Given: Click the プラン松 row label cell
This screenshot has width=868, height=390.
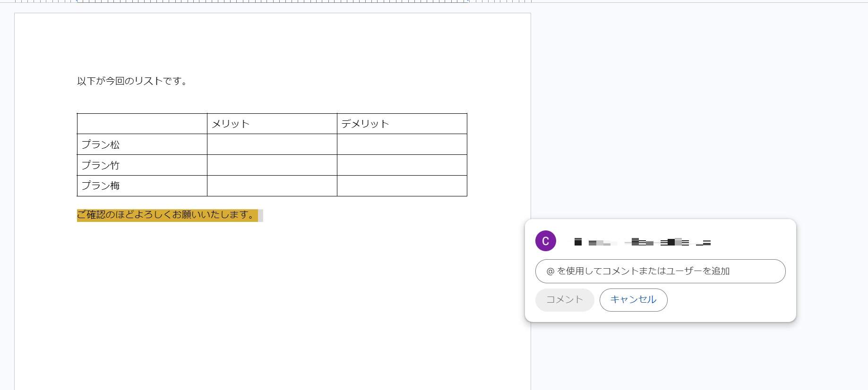Looking at the screenshot, I should pyautogui.click(x=142, y=144).
